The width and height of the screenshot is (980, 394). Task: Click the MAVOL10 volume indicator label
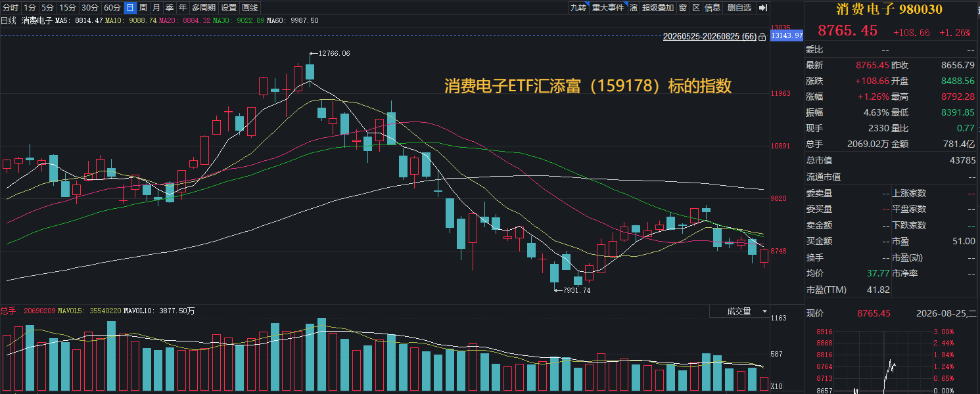(x=158, y=311)
